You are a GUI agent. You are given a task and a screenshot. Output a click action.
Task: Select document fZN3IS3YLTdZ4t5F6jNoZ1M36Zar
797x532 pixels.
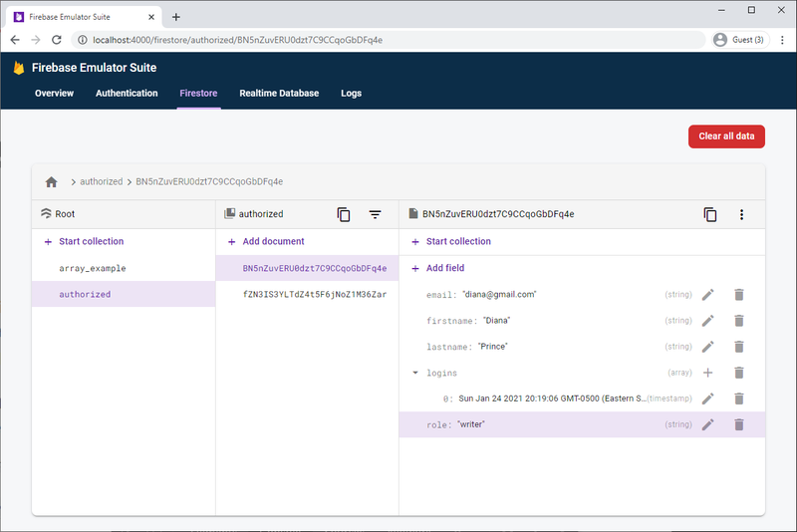tap(314, 295)
